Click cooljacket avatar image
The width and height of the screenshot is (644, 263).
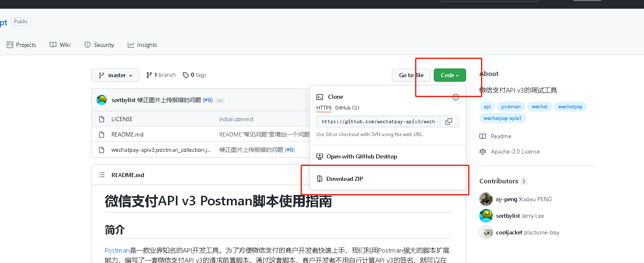click(x=486, y=232)
